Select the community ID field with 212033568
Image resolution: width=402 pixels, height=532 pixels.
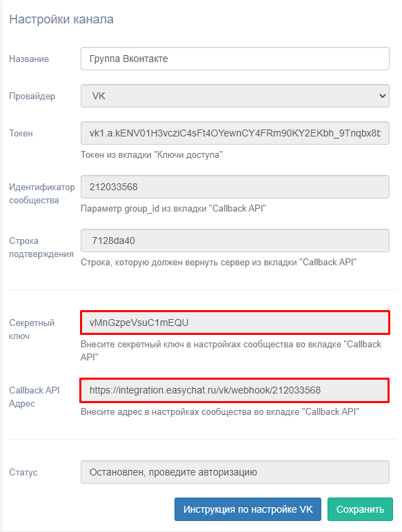tap(235, 187)
